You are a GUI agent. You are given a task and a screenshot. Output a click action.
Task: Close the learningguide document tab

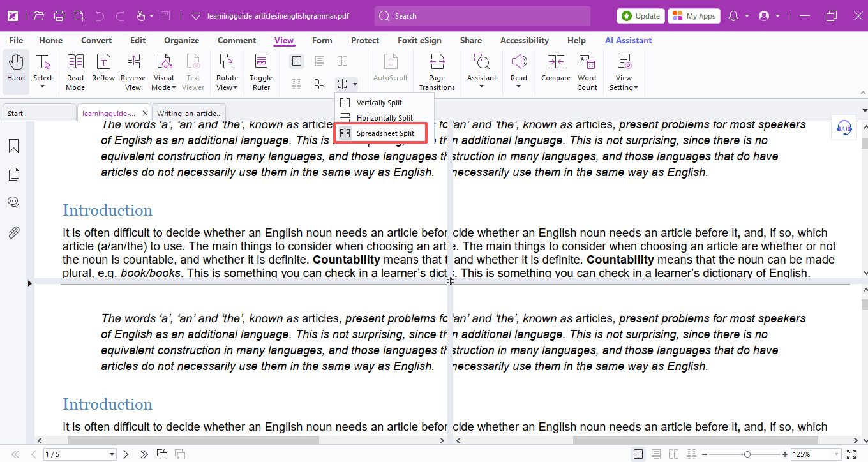(x=145, y=113)
